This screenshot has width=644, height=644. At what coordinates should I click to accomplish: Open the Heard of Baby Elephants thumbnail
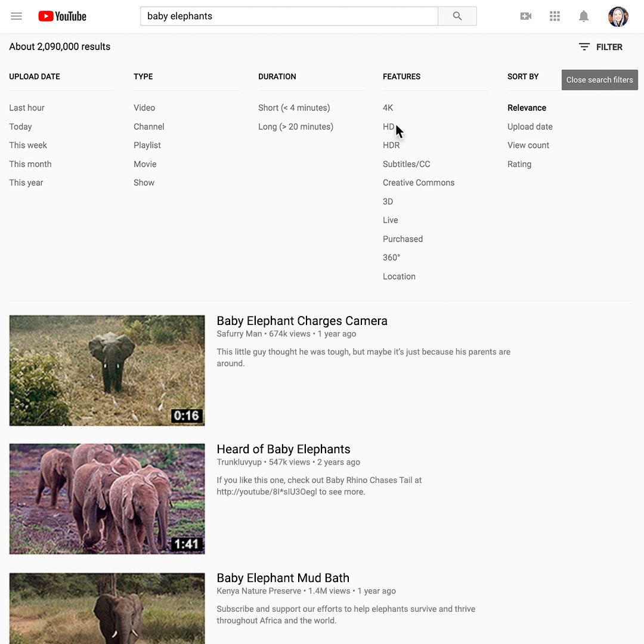[107, 499]
